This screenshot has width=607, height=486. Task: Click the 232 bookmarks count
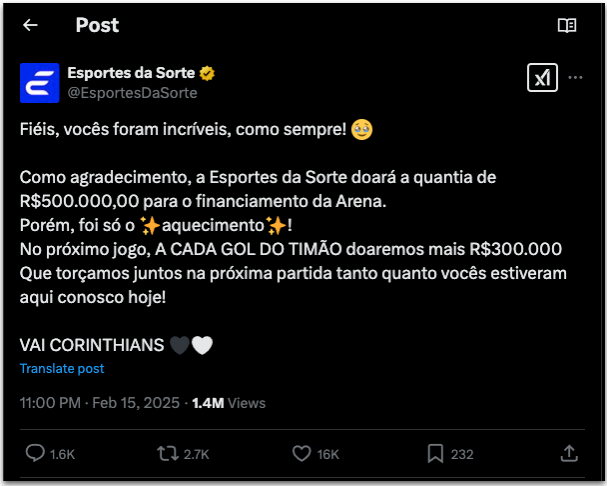point(462,454)
